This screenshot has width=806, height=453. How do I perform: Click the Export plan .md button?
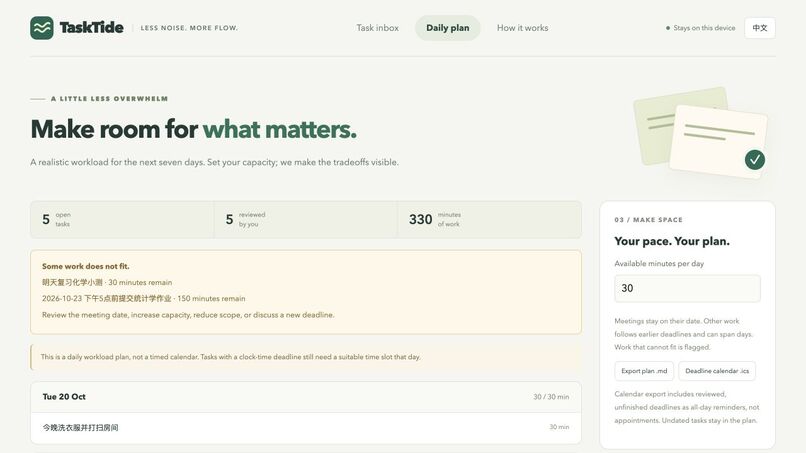click(x=644, y=371)
